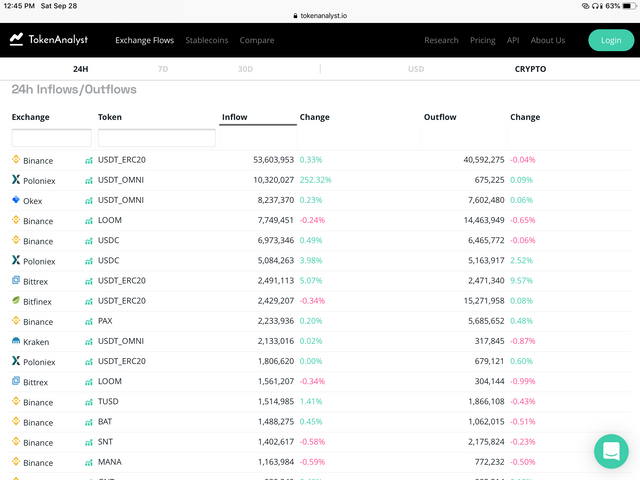Image resolution: width=640 pixels, height=480 pixels.
Task: Toggle values to USD
Action: coord(416,69)
